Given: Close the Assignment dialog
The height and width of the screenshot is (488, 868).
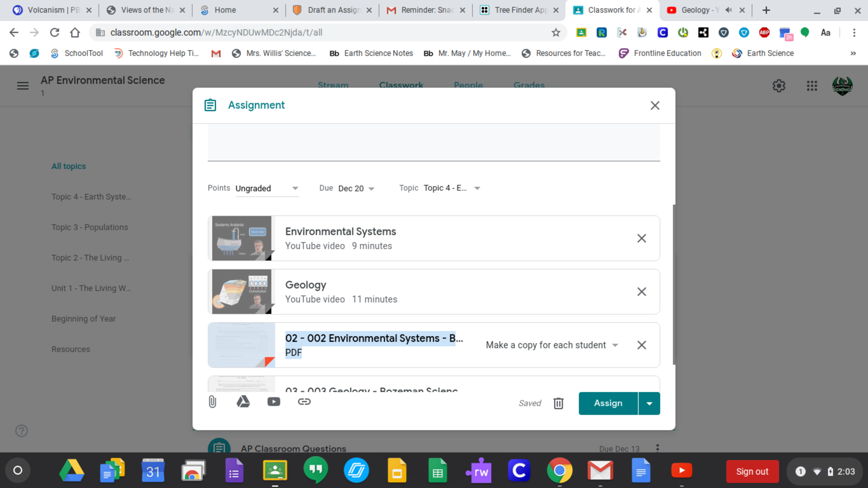Looking at the screenshot, I should 655,106.
